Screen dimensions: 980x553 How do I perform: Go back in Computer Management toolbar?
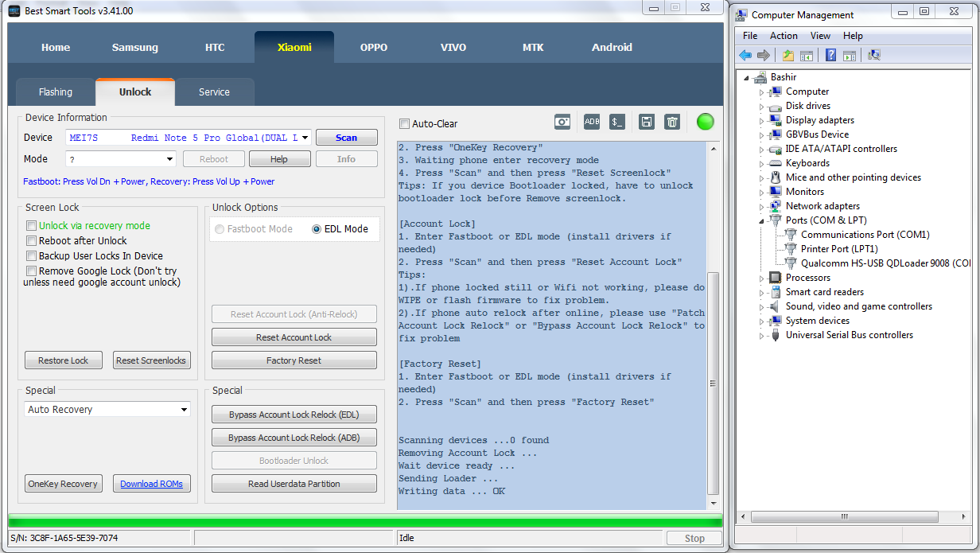point(745,55)
